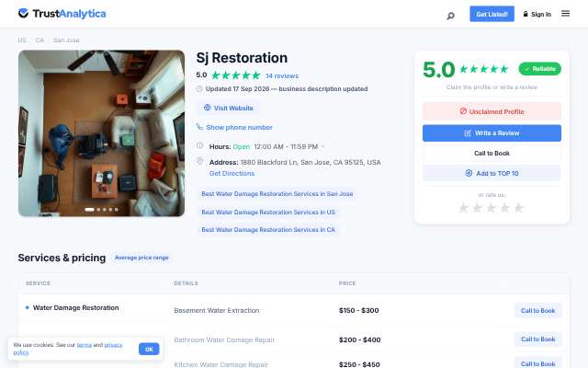Open Best Water Damage Restoration Services in US
Image resolution: width=588 pixels, height=368 pixels.
(268, 213)
